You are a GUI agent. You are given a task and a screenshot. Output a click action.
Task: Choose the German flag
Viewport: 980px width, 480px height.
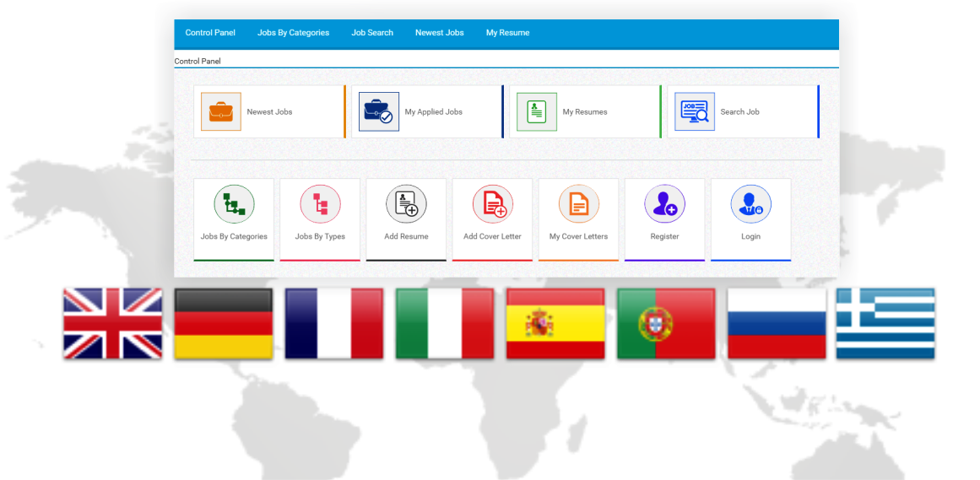(x=223, y=323)
